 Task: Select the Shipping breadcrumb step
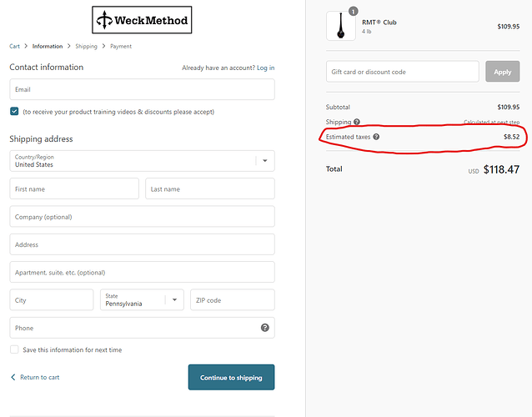(x=86, y=47)
